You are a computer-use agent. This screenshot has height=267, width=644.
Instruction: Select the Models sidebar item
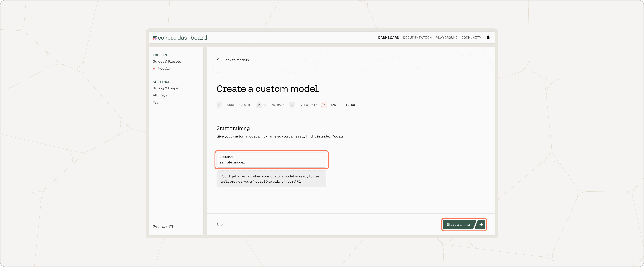164,68
